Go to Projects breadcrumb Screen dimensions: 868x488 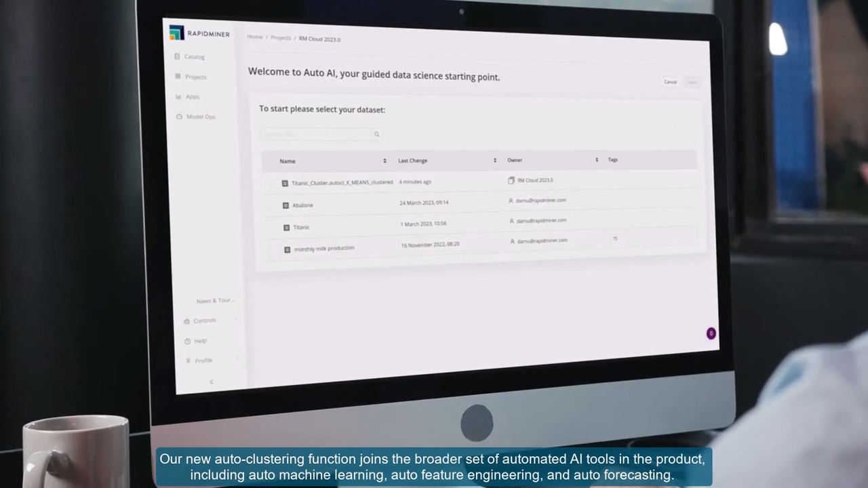(281, 38)
